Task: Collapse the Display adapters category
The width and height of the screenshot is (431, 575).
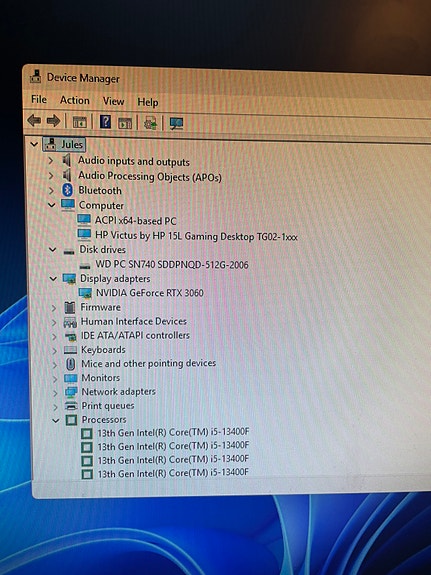Action: 53,279
